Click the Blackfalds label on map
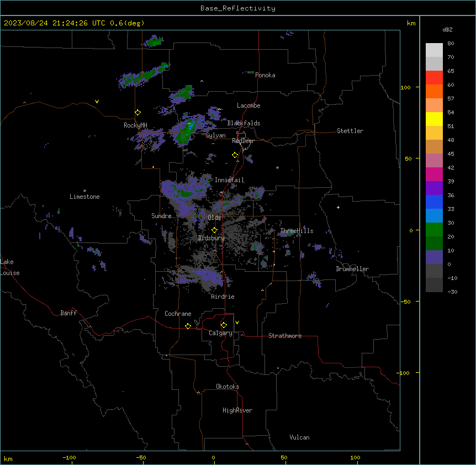 click(x=244, y=123)
